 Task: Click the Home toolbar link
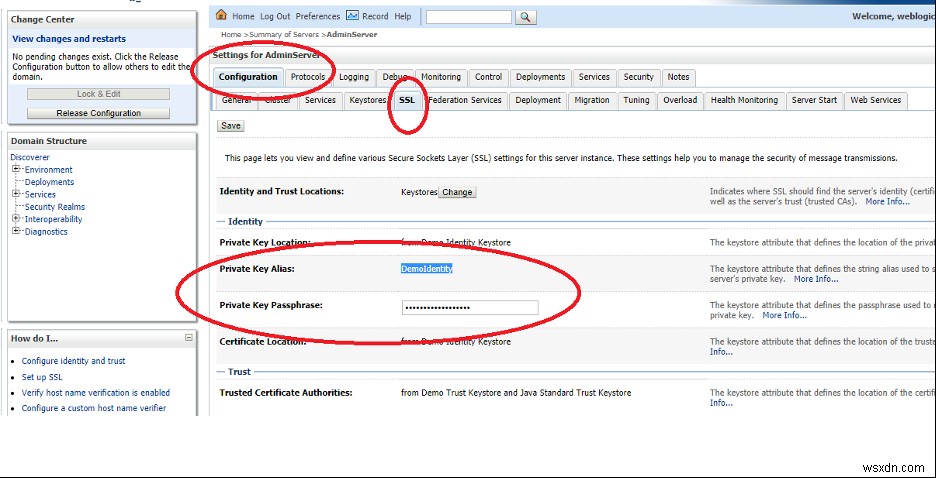pyautogui.click(x=243, y=16)
